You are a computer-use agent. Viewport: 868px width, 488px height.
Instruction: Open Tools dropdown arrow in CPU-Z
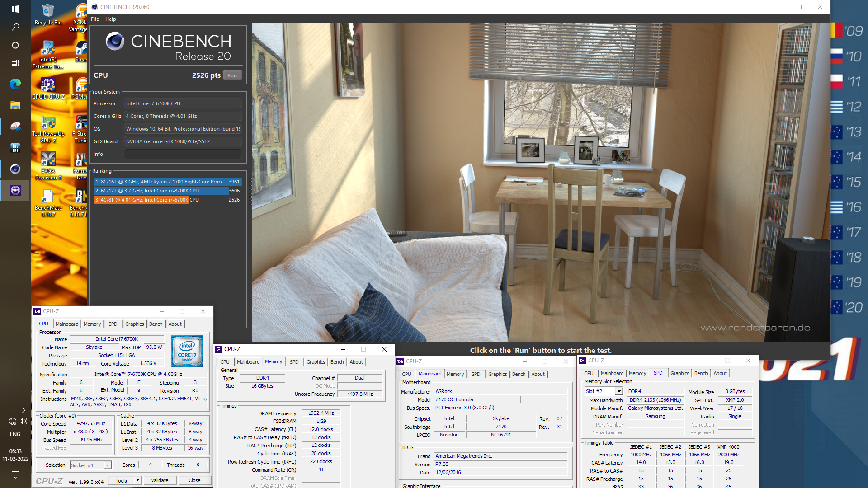(137, 480)
